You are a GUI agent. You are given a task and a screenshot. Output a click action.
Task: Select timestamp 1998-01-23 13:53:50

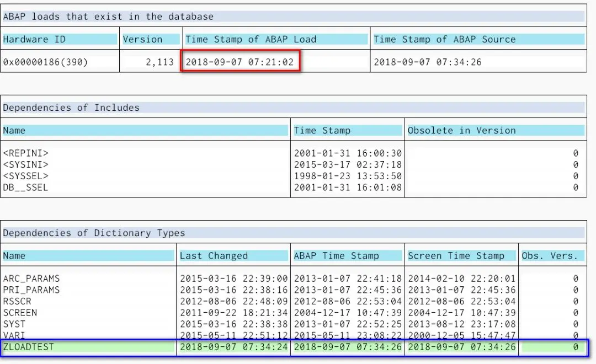[x=348, y=176]
